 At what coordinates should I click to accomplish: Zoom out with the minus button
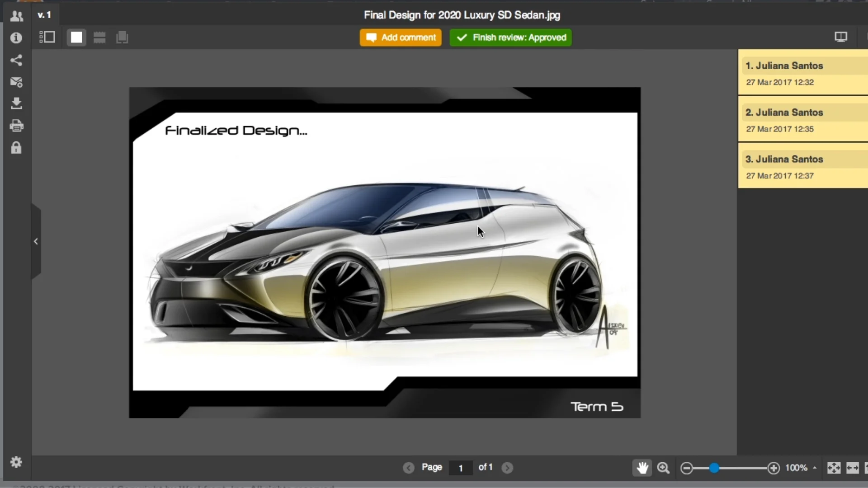click(x=687, y=468)
